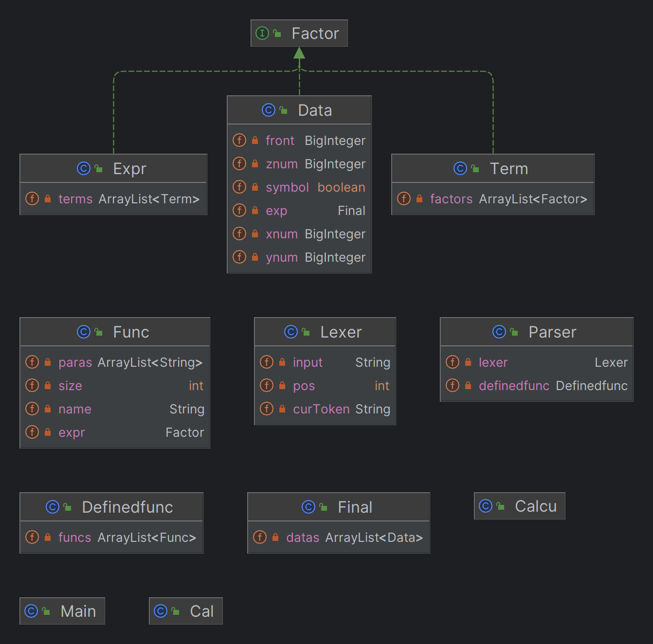The width and height of the screenshot is (653, 644).
Task: Click the field icon next to datas
Action: (260, 537)
